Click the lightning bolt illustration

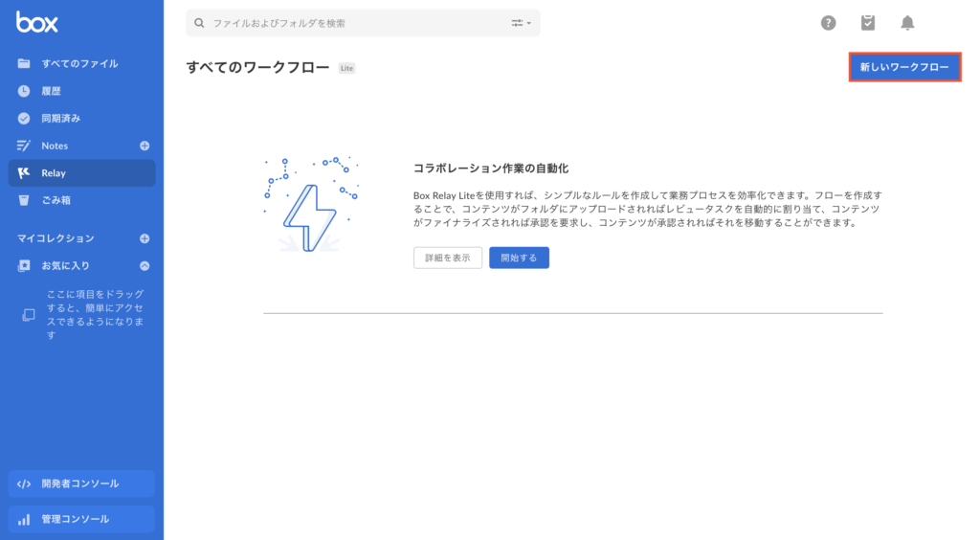point(311,205)
